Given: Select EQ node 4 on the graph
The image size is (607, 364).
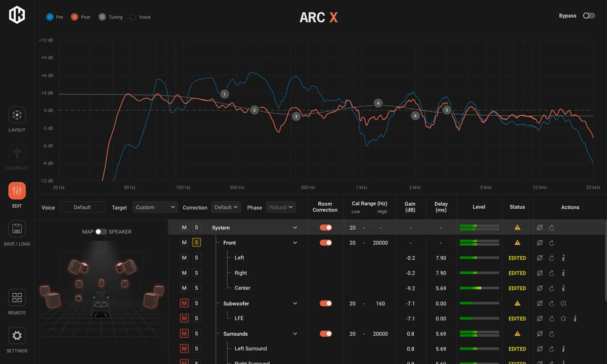Looking at the screenshot, I should point(378,103).
